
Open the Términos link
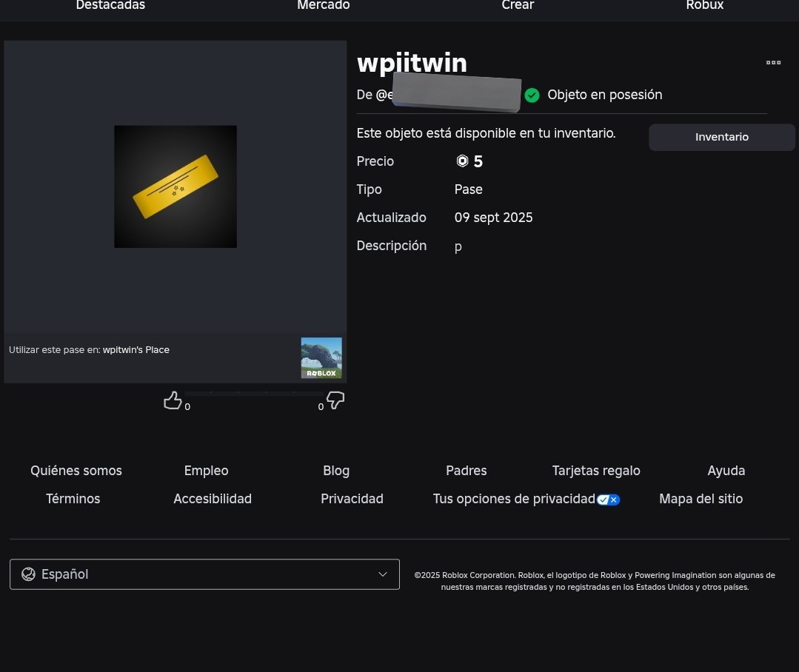point(73,499)
